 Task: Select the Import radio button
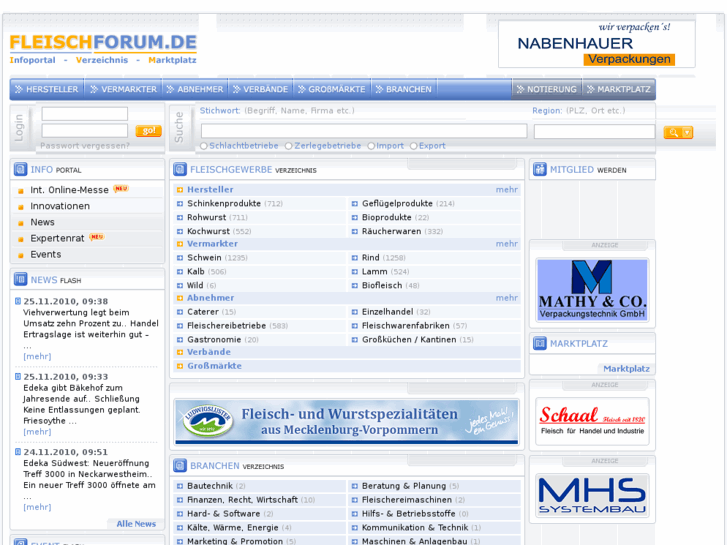point(371,146)
